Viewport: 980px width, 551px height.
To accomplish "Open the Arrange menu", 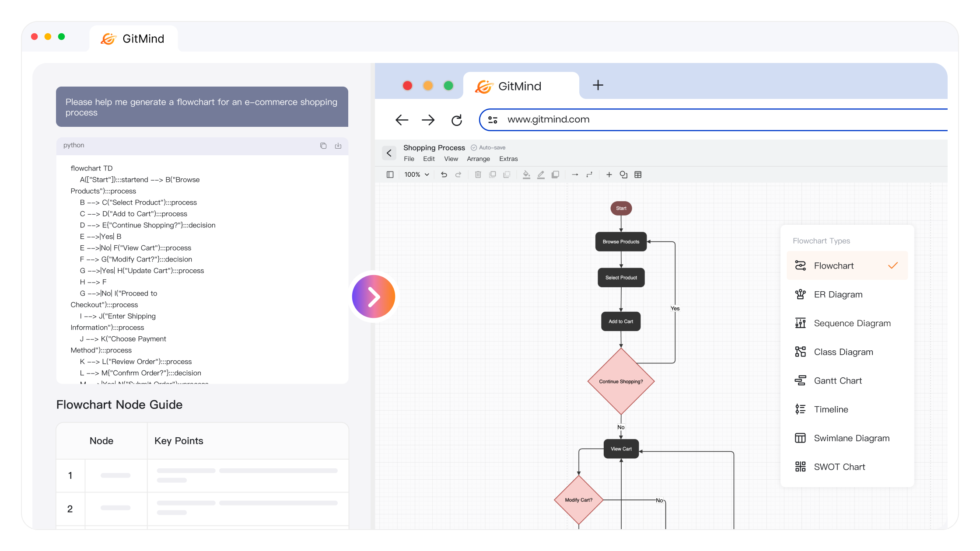I will 478,159.
